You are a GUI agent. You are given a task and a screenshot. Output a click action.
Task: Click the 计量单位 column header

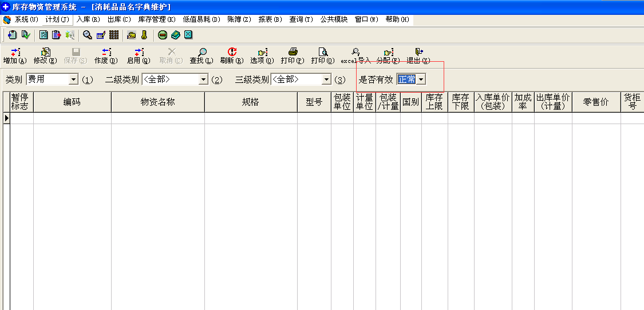tap(364, 102)
